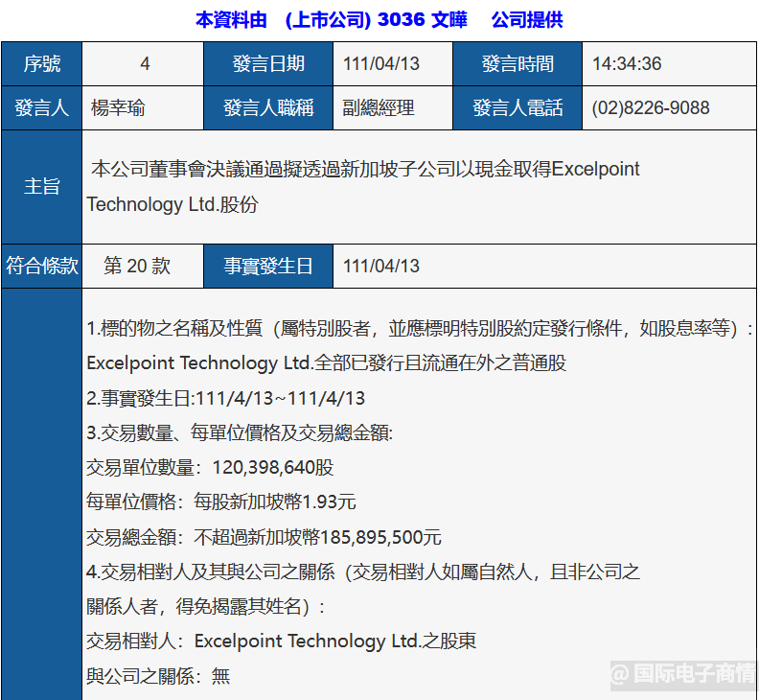Click the subject line starting 本公司董事會決議通過

point(365,169)
